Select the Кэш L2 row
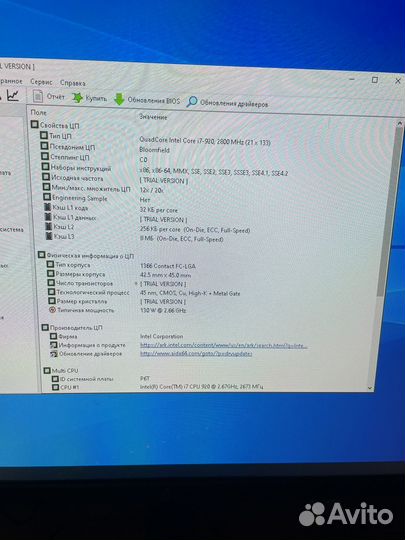Viewport: 405px width, 540px height. [x=60, y=227]
